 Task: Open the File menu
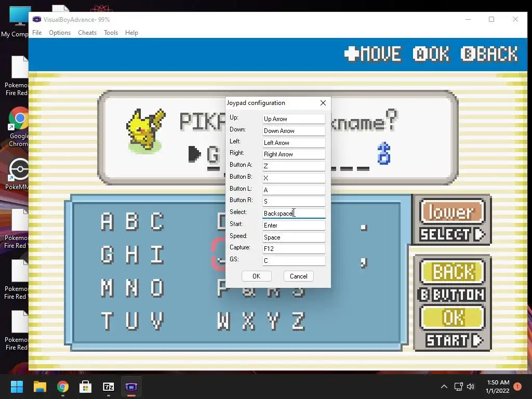click(x=37, y=33)
